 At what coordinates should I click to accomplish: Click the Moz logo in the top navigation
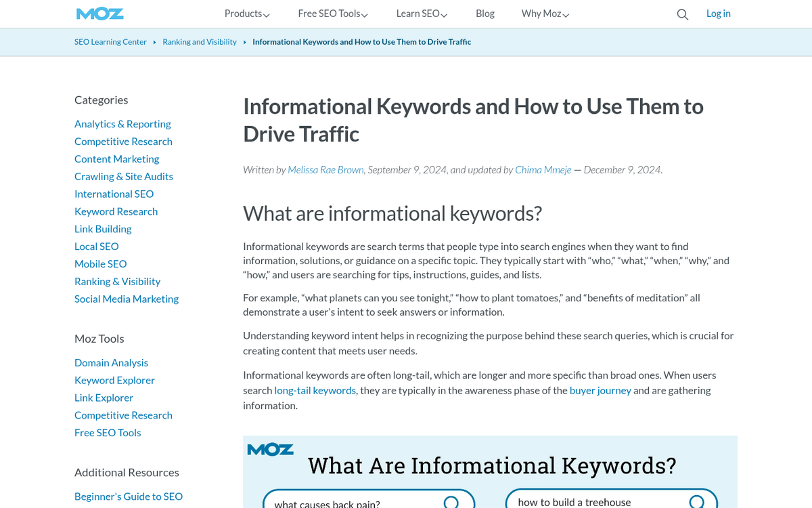click(99, 14)
